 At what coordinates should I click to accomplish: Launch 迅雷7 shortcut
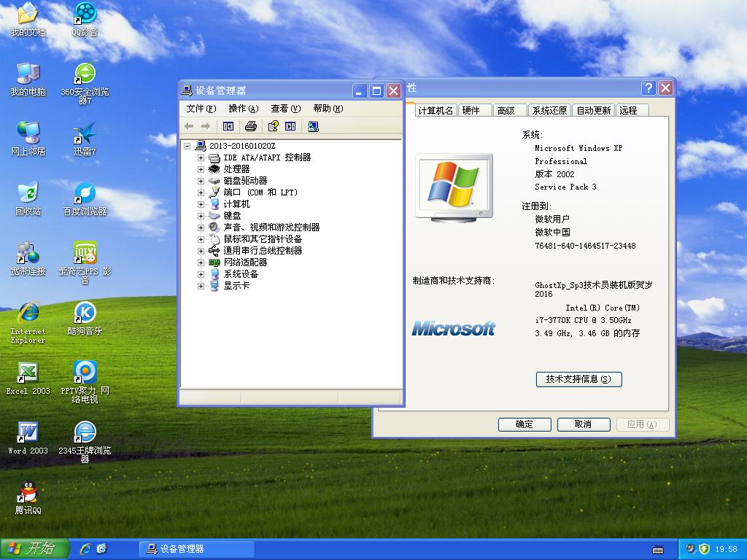[85, 139]
